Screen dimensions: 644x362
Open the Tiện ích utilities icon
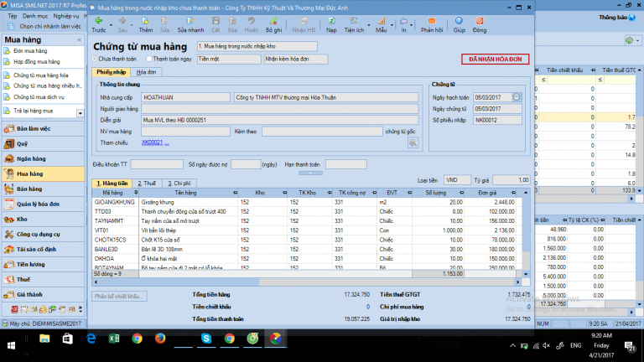point(354,24)
